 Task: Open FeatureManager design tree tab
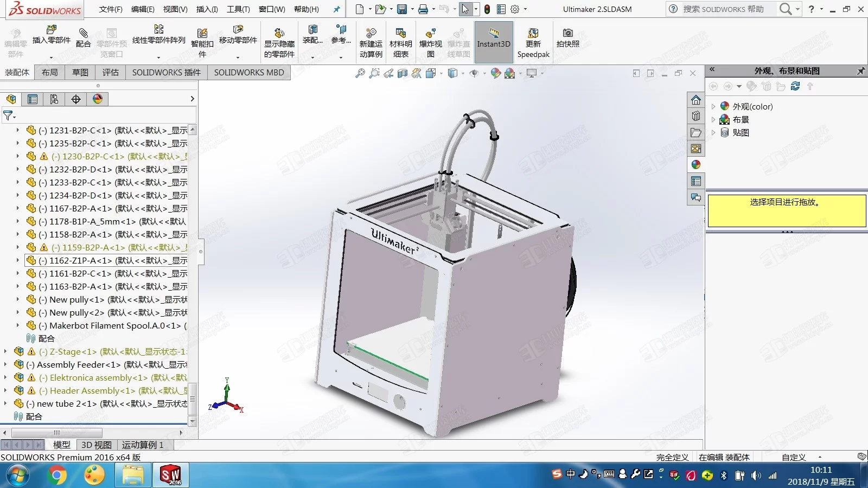click(11, 99)
